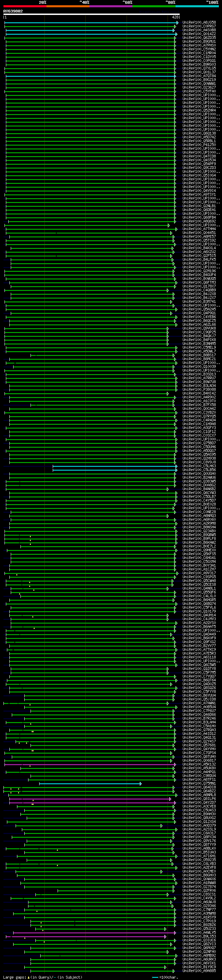The height and width of the screenshot is (980, 222).
Task: Select the UniRef100_C5YFA0 hit label
Action: click(199, 91)
